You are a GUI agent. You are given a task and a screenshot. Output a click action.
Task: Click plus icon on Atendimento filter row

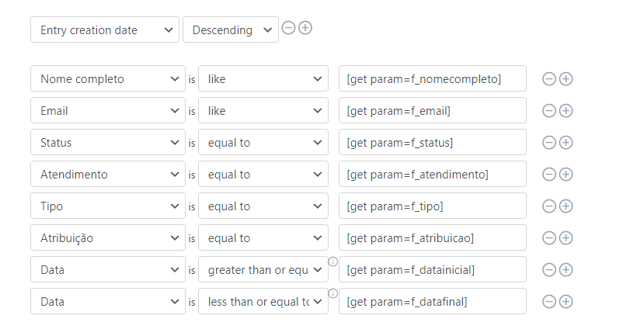coord(566,175)
